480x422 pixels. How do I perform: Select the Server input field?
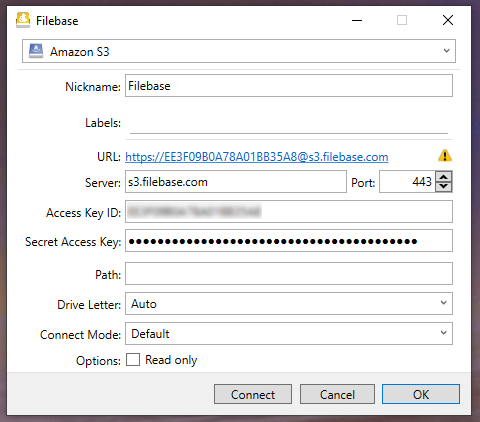pyautogui.click(x=236, y=182)
